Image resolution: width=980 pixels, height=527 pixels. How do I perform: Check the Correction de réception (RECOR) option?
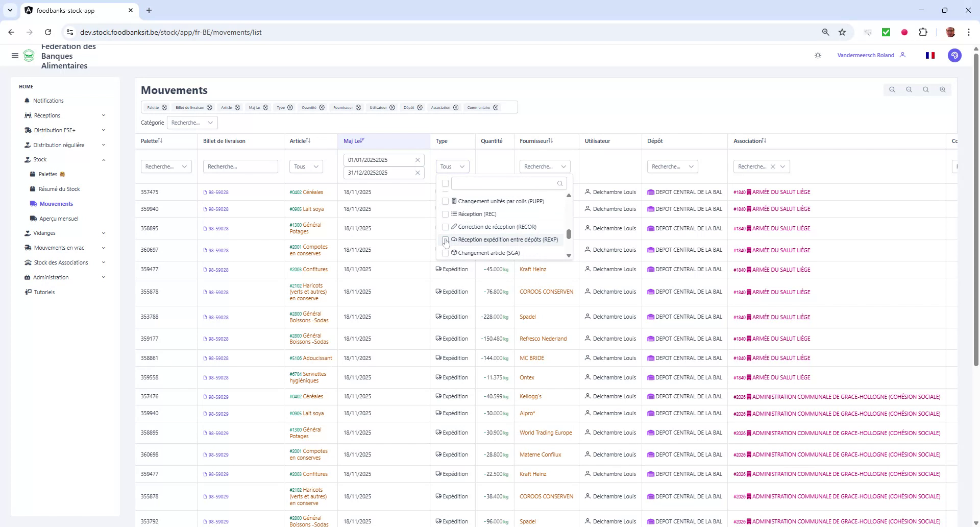point(446,227)
